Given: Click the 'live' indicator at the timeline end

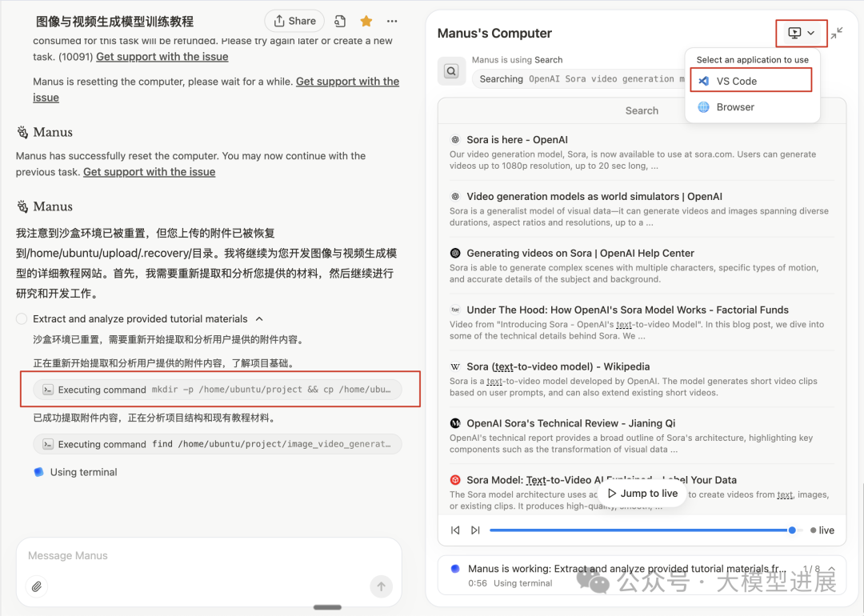Looking at the screenshot, I should click(x=822, y=530).
